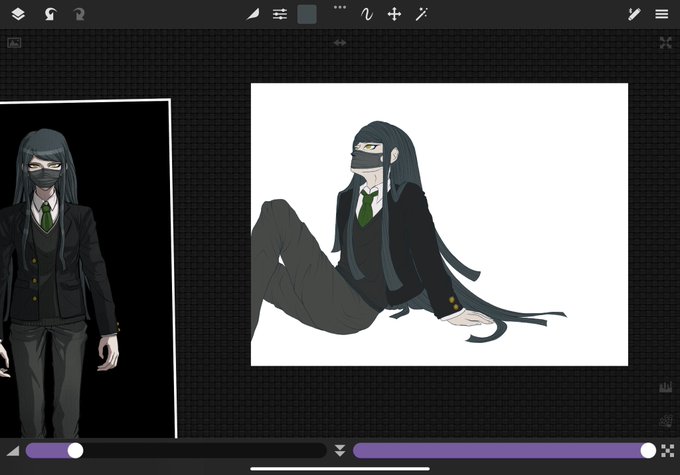Redo the undone action
Screen dimensions: 680x475
tap(78, 14)
